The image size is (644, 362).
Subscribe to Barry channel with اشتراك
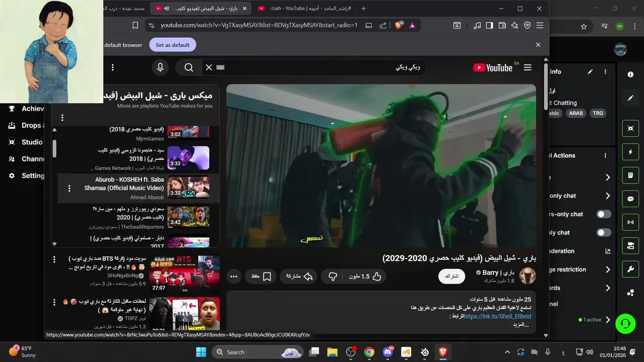tap(452, 276)
